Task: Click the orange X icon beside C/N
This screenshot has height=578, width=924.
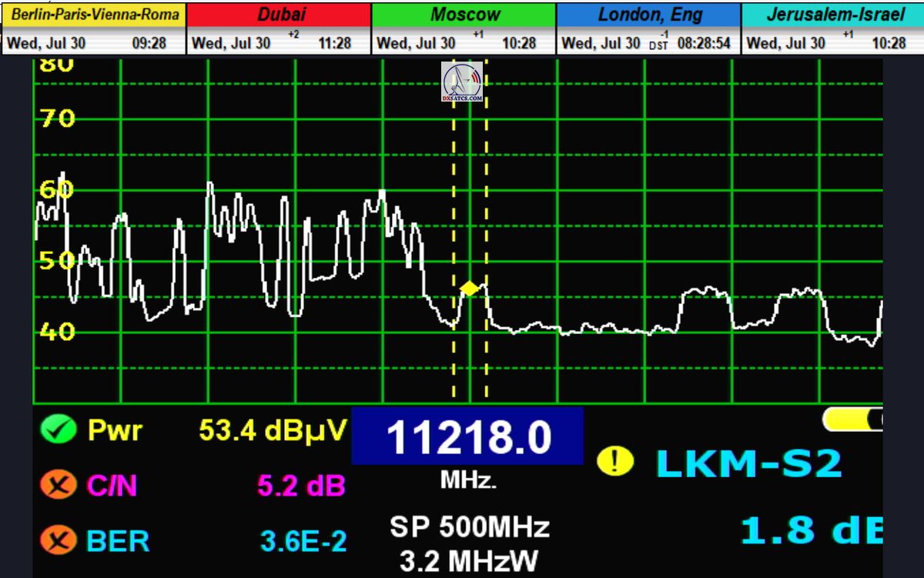Action: tap(59, 486)
